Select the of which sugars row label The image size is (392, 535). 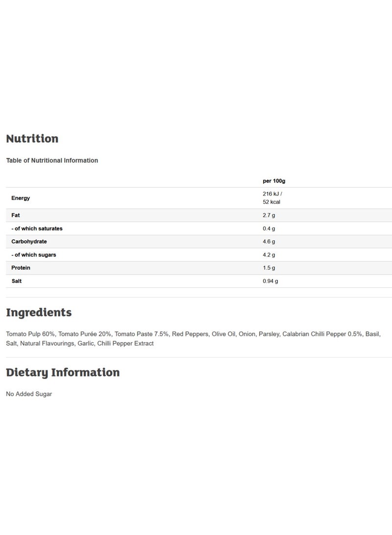[33, 255]
